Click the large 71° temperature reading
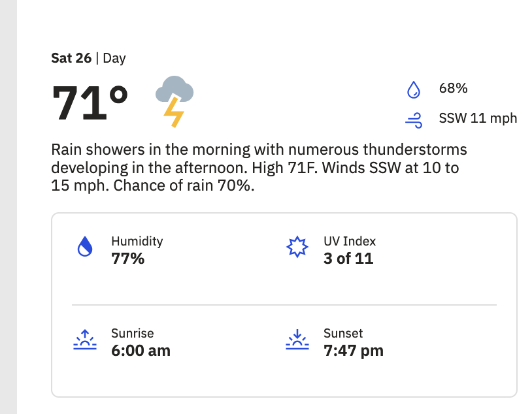 [x=90, y=103]
